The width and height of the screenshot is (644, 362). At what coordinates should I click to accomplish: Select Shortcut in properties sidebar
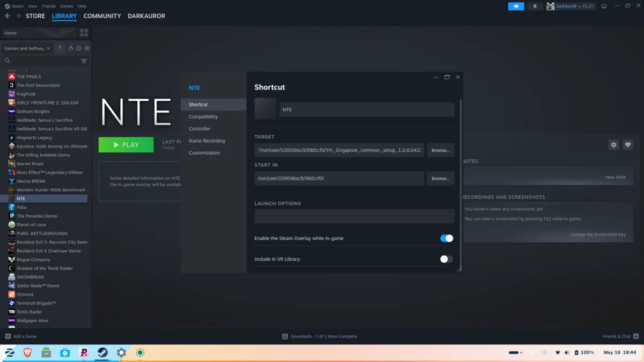[x=214, y=105]
